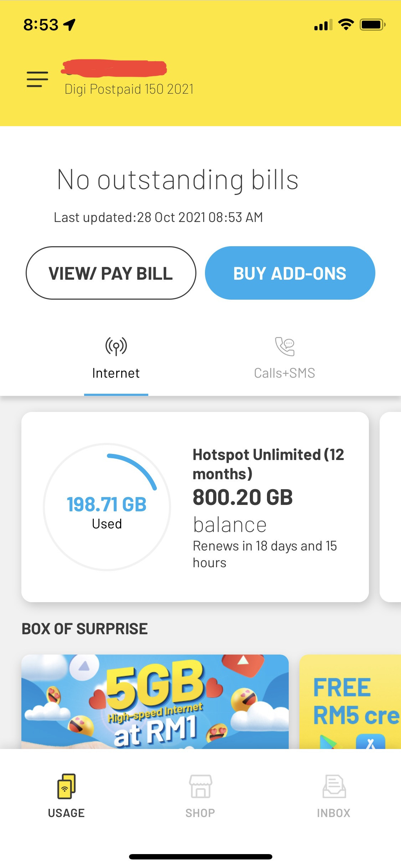Open the Usage tab icon
Screen dimensions: 401x868
(66, 786)
